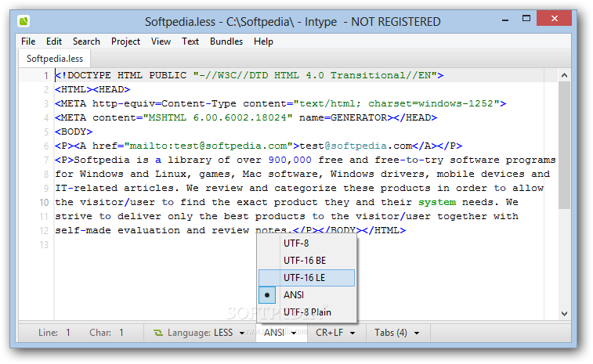Click the green word 'system' on line 10

tap(437, 202)
